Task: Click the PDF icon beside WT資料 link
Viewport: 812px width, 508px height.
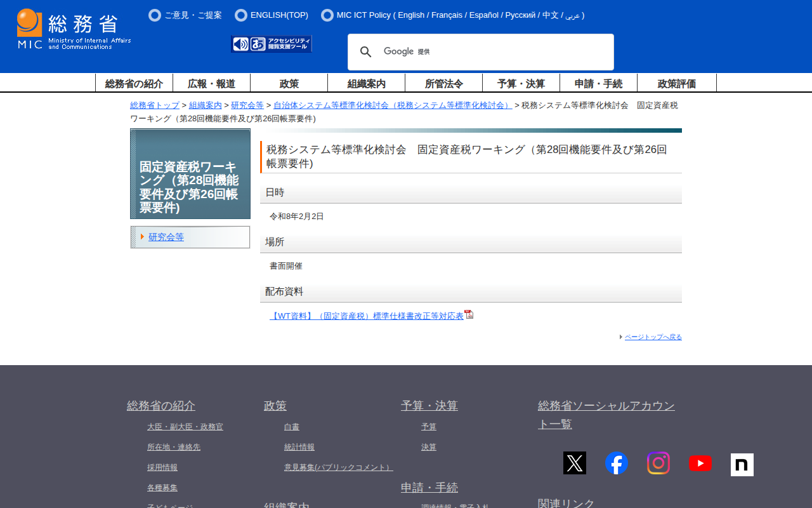Action: pos(469,314)
